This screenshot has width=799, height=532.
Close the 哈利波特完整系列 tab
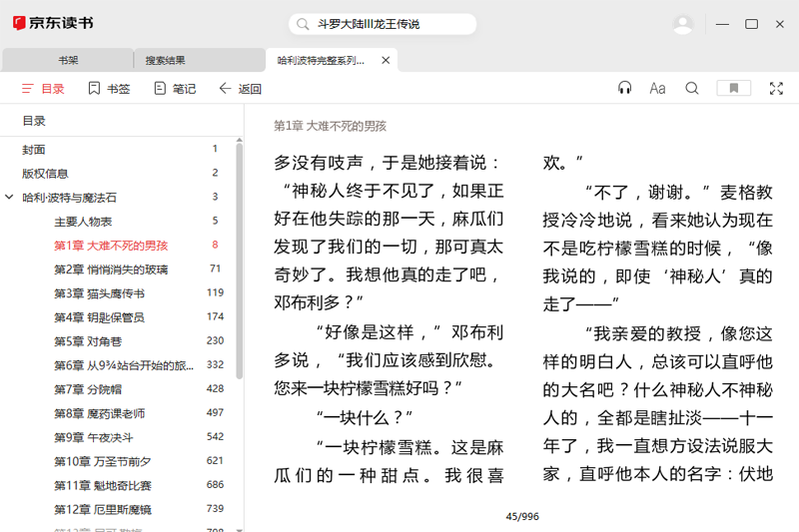click(386, 60)
